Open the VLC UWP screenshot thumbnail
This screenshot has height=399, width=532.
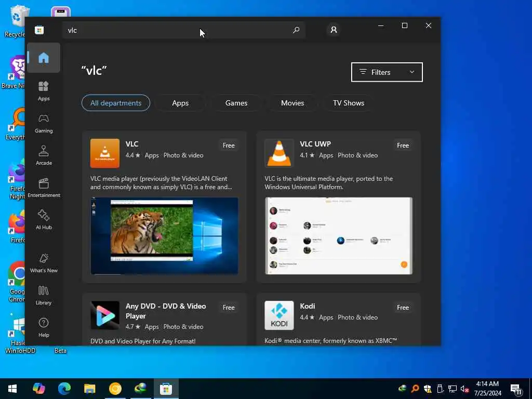pyautogui.click(x=339, y=236)
